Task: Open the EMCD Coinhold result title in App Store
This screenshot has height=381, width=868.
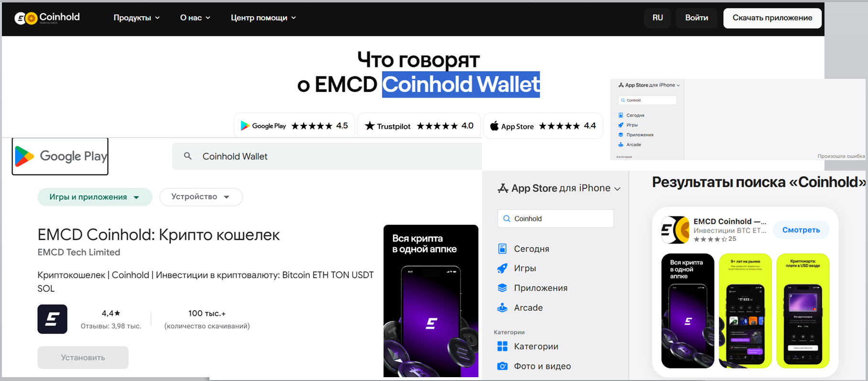Action: (730, 221)
